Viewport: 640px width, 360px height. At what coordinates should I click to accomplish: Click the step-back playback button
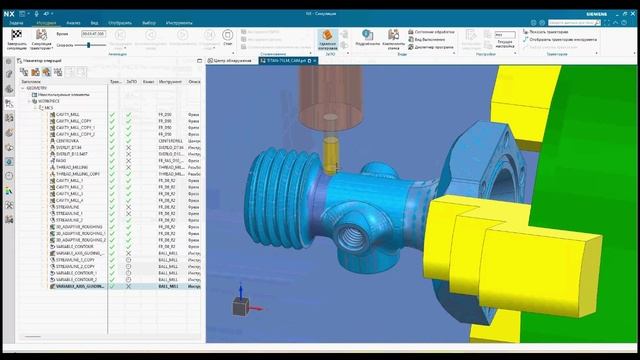[151, 36]
